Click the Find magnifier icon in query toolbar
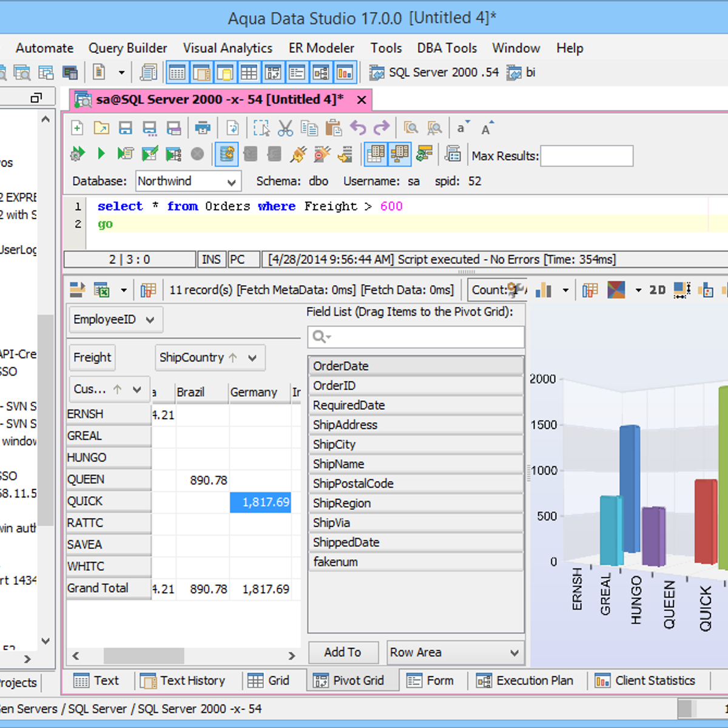This screenshot has height=728, width=728. pos(411,128)
